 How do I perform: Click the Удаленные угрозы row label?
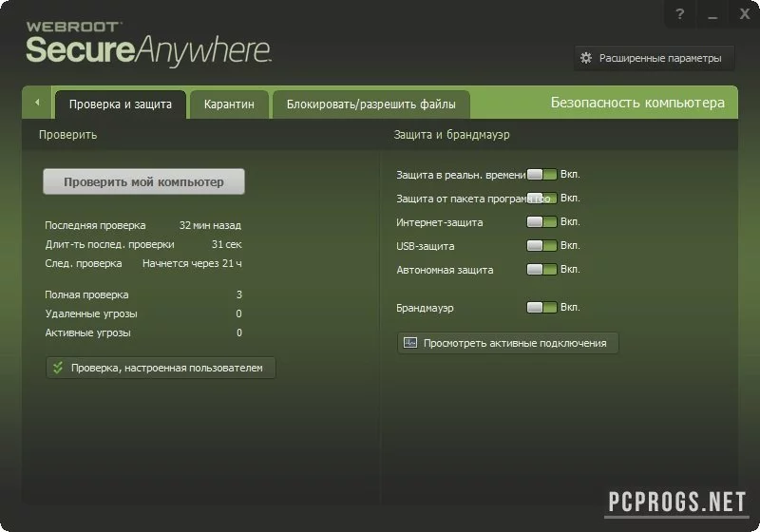(91, 313)
